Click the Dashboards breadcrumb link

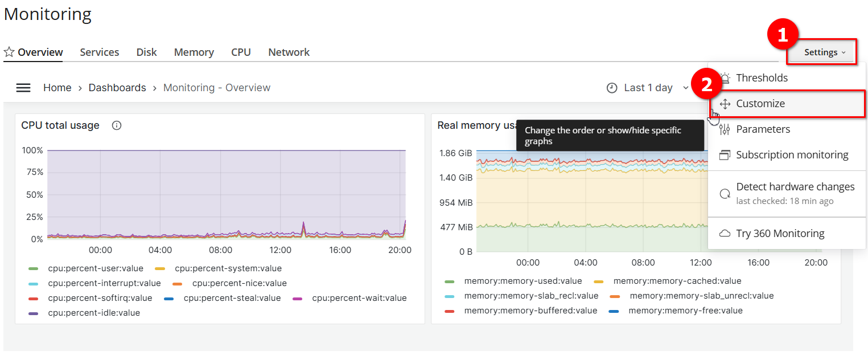point(117,88)
